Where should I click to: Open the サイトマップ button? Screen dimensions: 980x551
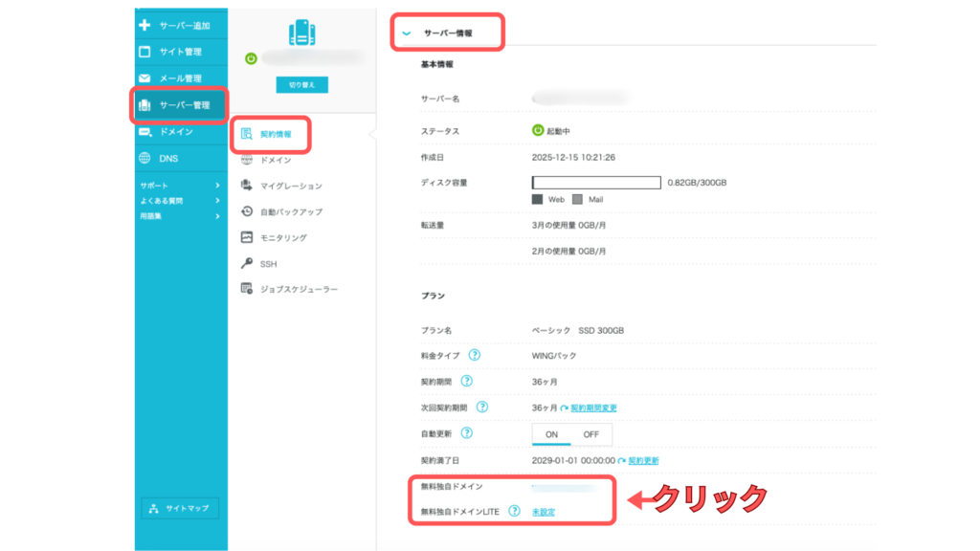coord(180,508)
